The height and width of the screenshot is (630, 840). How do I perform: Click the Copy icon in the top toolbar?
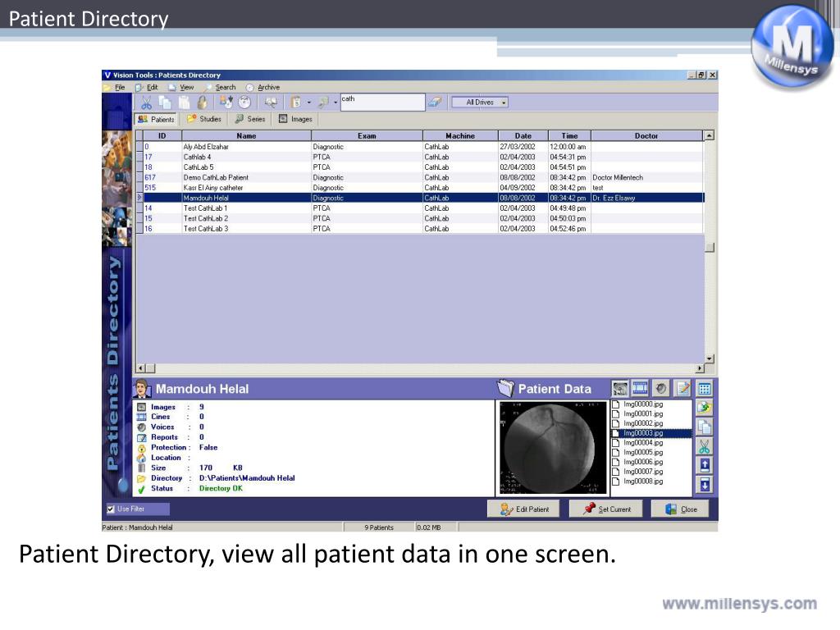(x=165, y=103)
